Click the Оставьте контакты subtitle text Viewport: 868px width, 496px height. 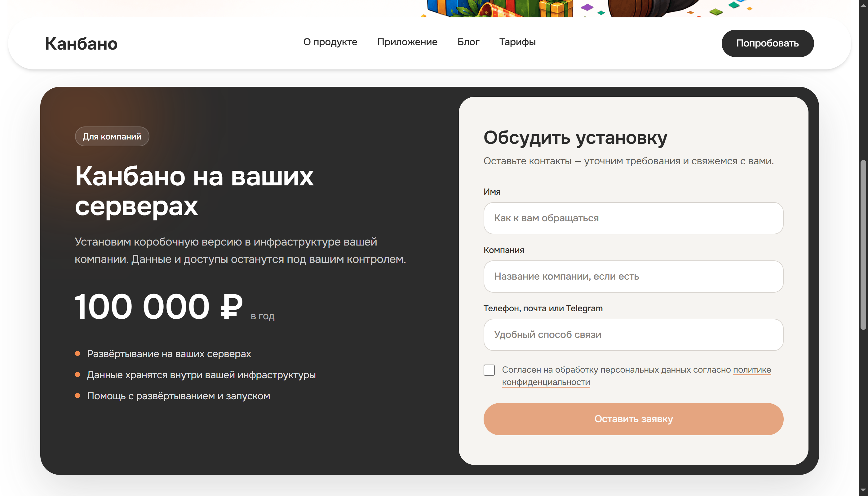628,161
